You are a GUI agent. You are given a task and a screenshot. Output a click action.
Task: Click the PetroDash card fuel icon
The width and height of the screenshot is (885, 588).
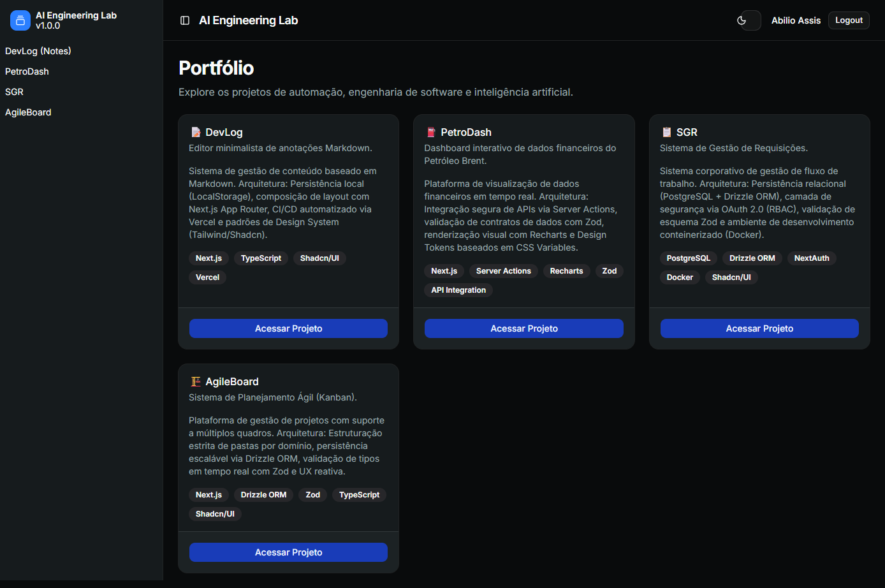coord(431,132)
